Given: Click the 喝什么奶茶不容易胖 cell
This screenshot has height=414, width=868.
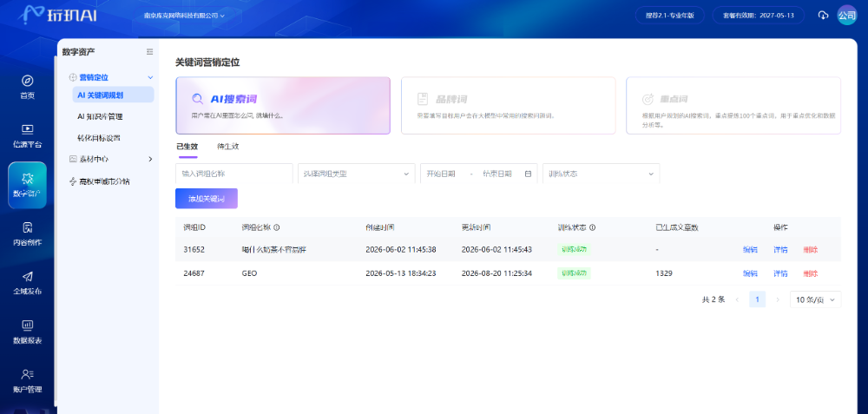Looking at the screenshot, I should pos(274,250).
